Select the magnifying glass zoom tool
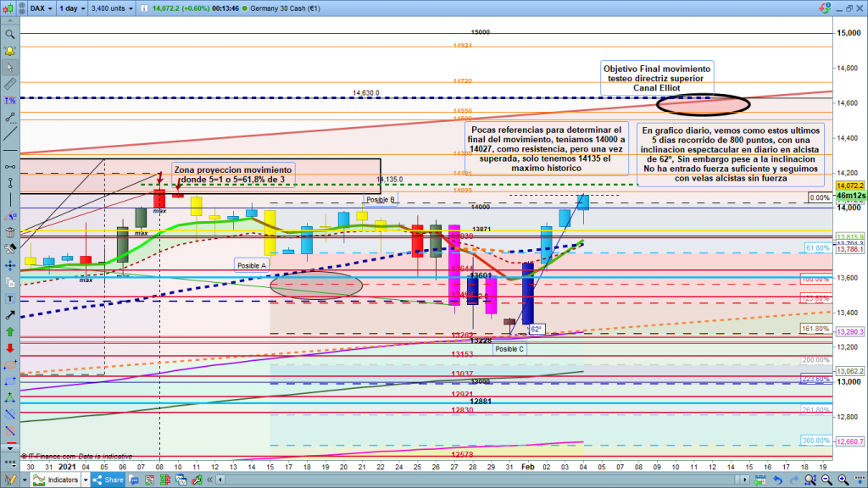This screenshot has width=868, height=488. pos(10,35)
